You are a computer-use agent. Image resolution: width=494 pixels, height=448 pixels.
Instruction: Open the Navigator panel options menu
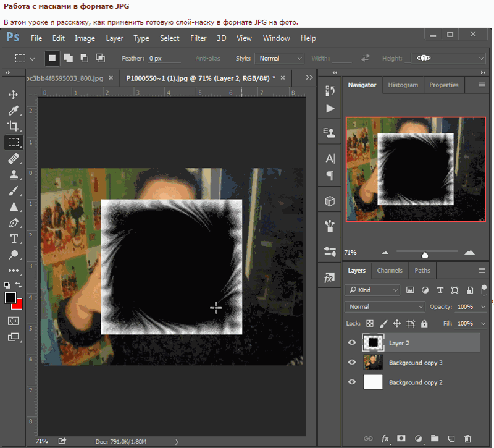(x=482, y=85)
